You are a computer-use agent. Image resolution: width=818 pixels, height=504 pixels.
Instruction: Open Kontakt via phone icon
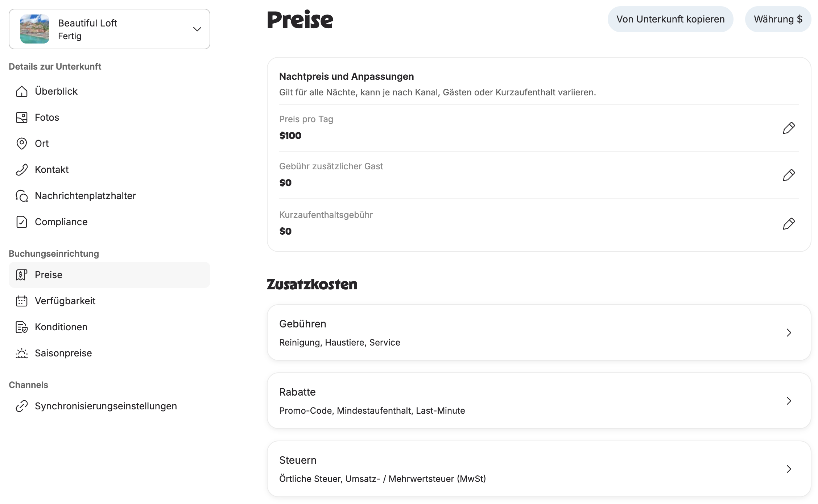click(x=22, y=170)
